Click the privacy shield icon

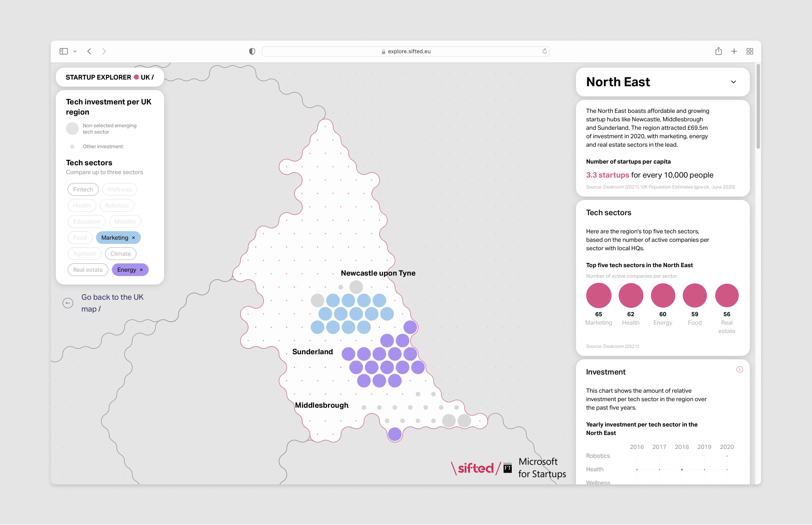(252, 51)
